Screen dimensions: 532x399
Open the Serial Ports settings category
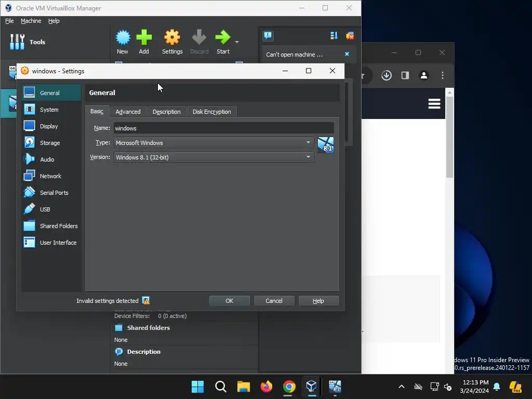click(x=51, y=192)
